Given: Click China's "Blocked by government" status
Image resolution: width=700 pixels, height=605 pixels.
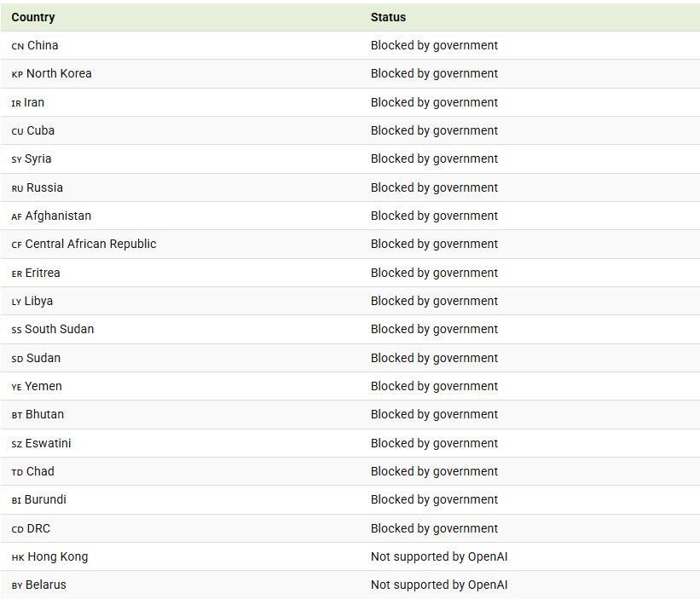Looking at the screenshot, I should tap(434, 45).
